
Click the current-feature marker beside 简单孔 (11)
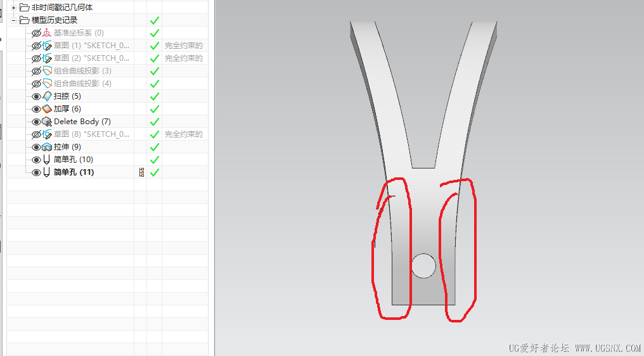click(142, 172)
